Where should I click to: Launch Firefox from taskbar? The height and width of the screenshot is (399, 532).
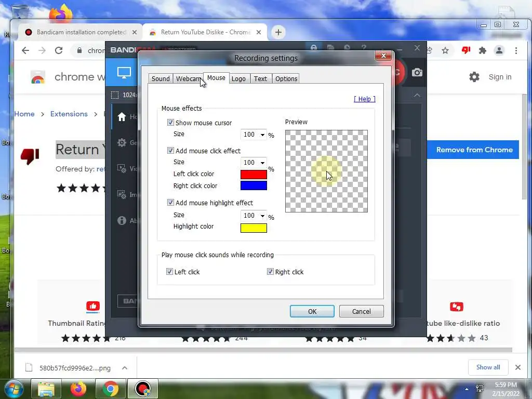78,389
